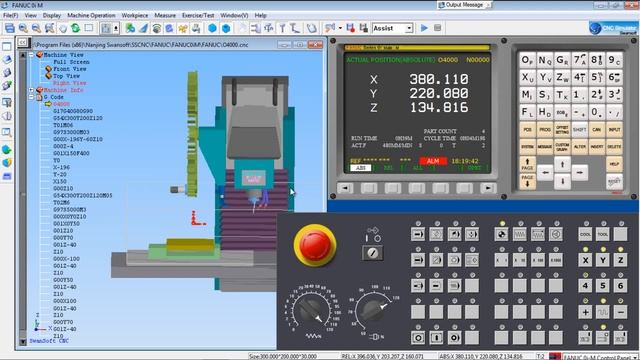This screenshot has height=360, width=640.
Task: Click the 7 numeric keypad key
Action: pos(580,60)
